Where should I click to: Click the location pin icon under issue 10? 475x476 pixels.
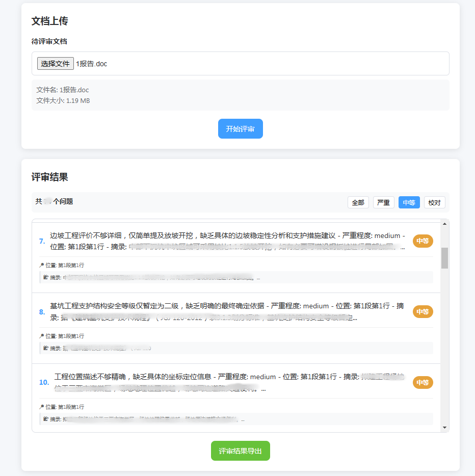42,407
